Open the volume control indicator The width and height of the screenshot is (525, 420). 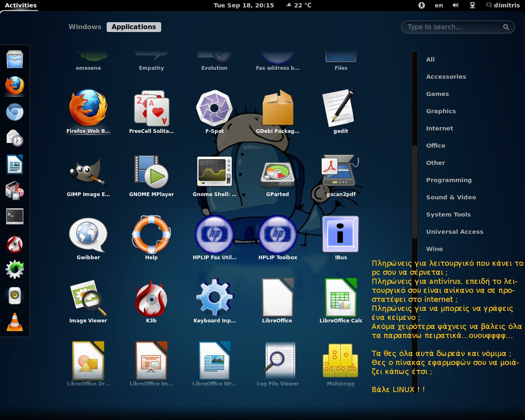click(x=456, y=5)
